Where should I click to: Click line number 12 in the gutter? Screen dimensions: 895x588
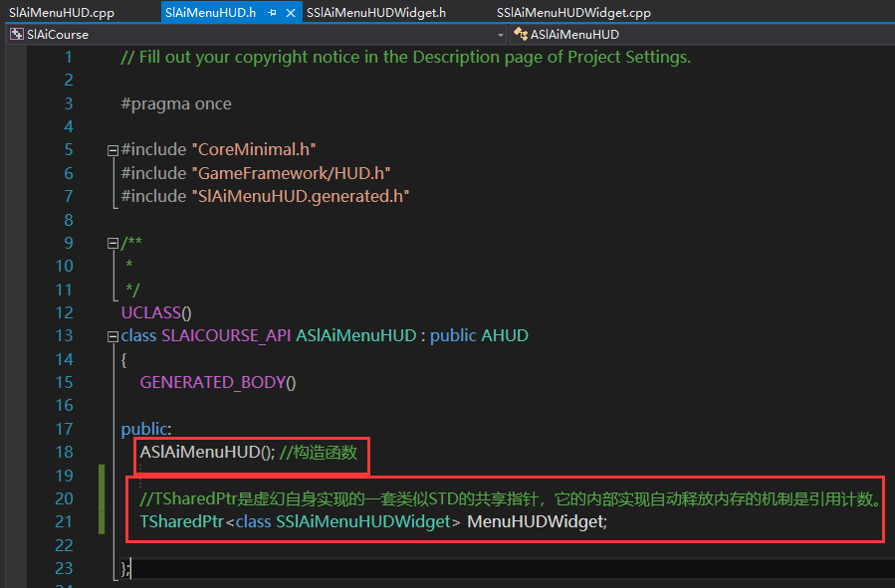pyautogui.click(x=64, y=312)
